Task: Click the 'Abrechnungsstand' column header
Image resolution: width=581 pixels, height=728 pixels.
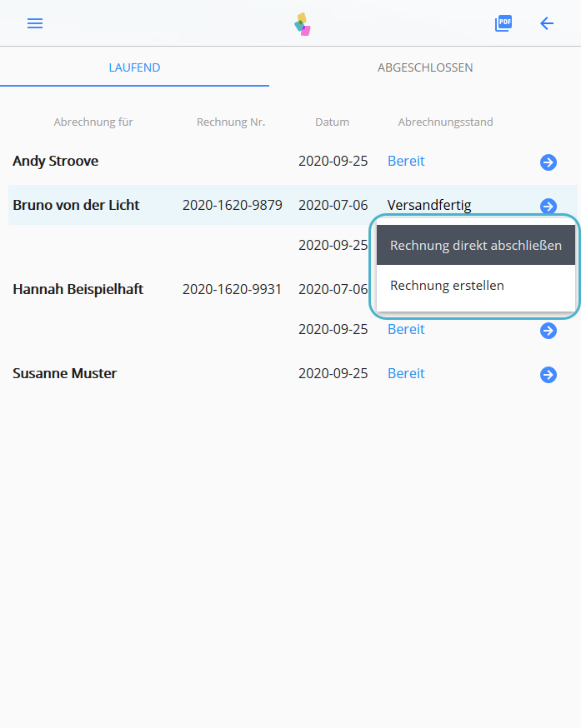Action: [445, 122]
